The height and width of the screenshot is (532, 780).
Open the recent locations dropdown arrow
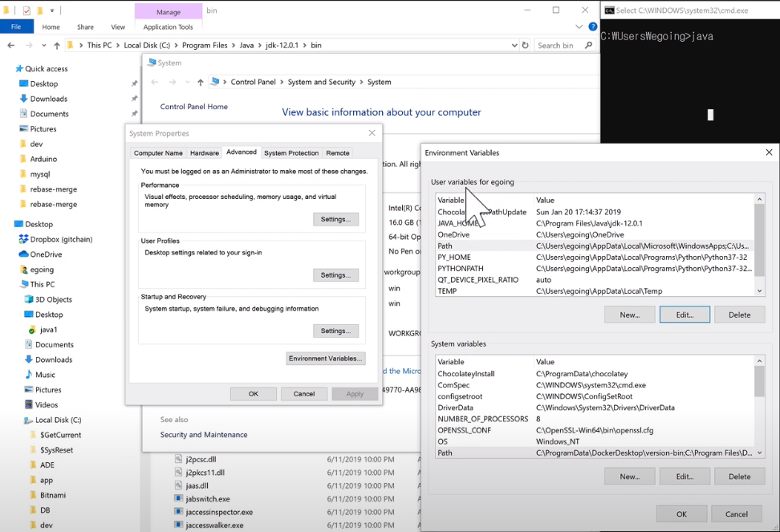point(44,45)
